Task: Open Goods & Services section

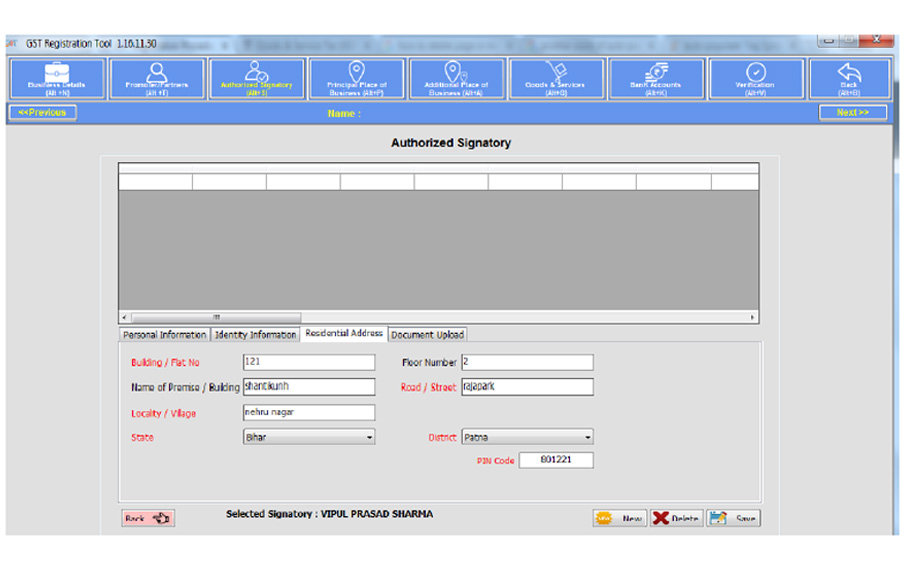Action: [x=556, y=79]
